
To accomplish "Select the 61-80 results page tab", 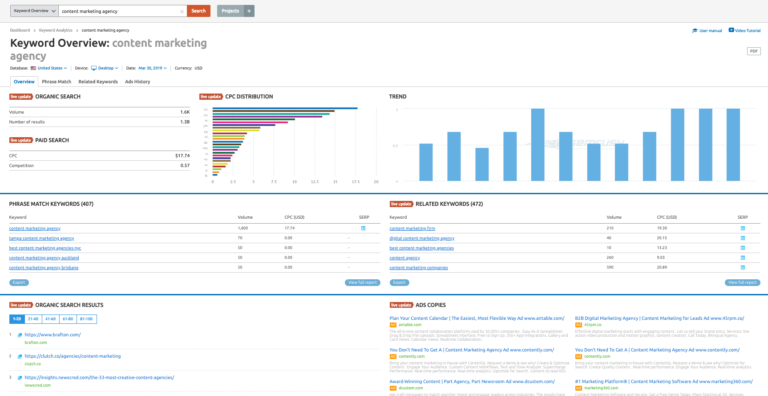I will [x=69, y=319].
